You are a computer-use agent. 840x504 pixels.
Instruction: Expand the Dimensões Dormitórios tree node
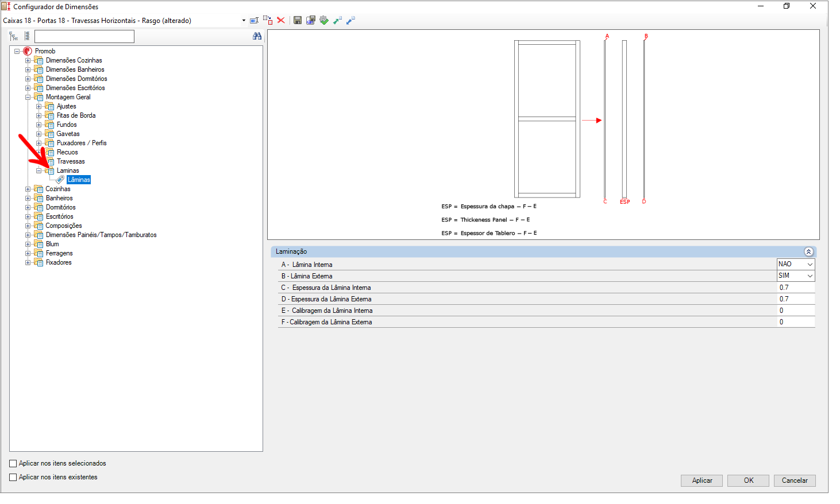click(28, 79)
